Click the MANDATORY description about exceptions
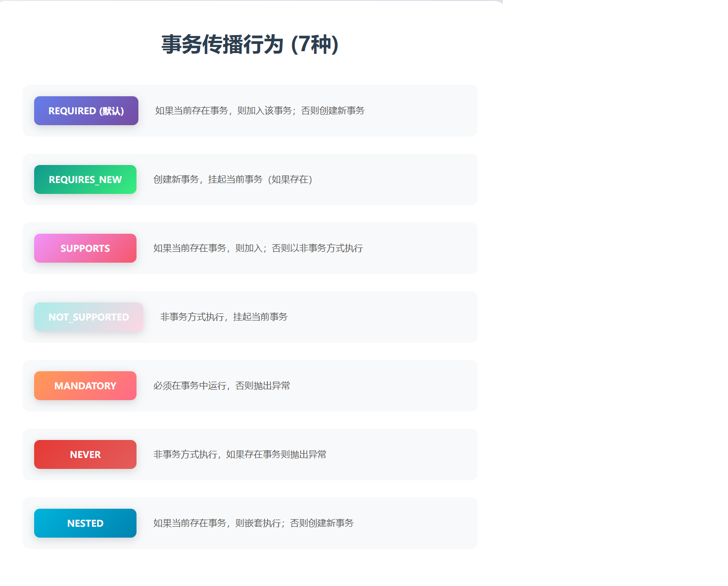Viewport: 728px width, 586px height. 221,385
